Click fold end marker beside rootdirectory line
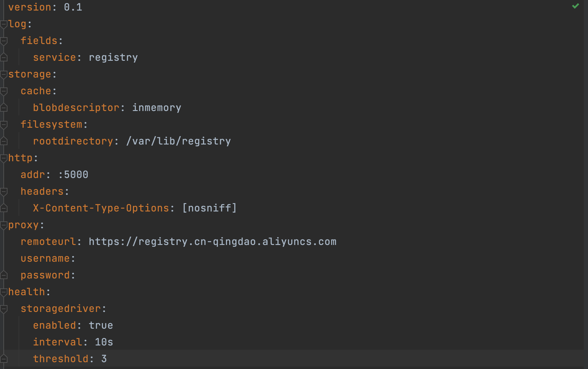The image size is (588, 369). pos(4,141)
